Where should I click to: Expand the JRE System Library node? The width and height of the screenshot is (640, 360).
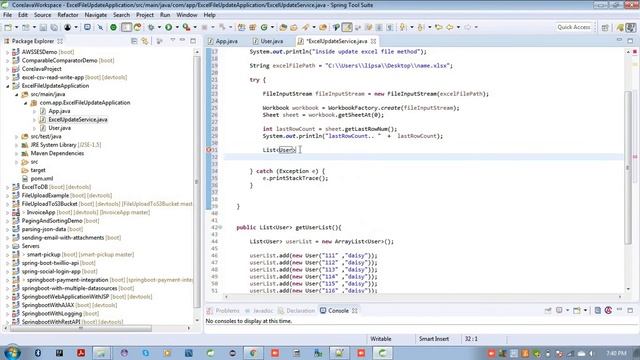(17, 145)
